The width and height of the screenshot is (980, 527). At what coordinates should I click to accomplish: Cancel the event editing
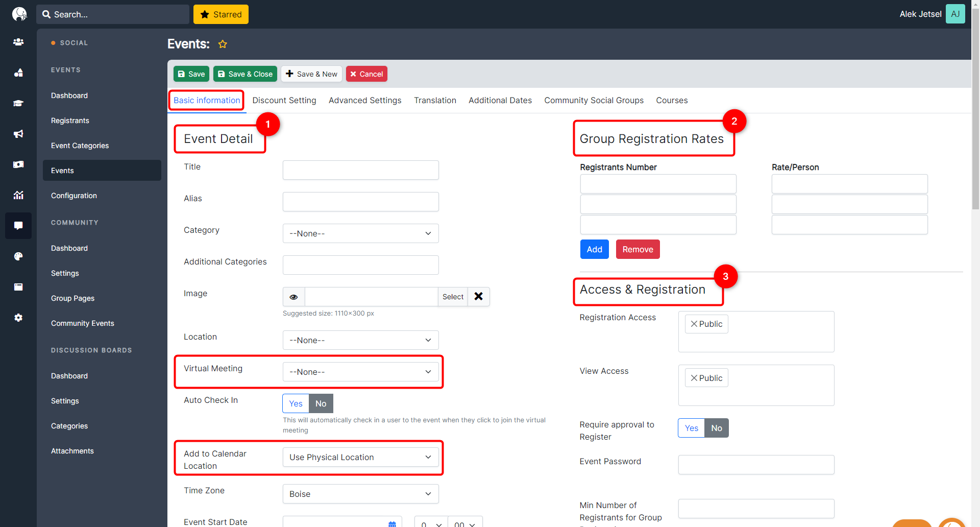click(x=366, y=74)
